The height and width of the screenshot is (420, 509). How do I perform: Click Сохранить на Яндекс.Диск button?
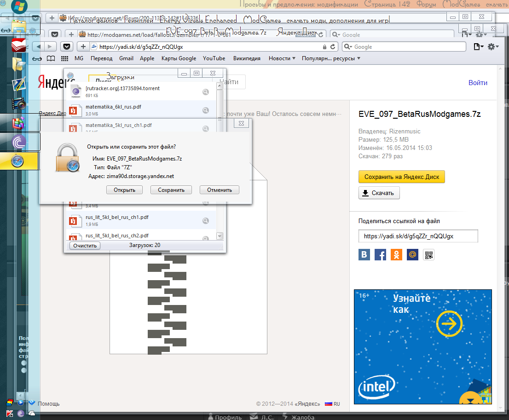click(x=402, y=177)
